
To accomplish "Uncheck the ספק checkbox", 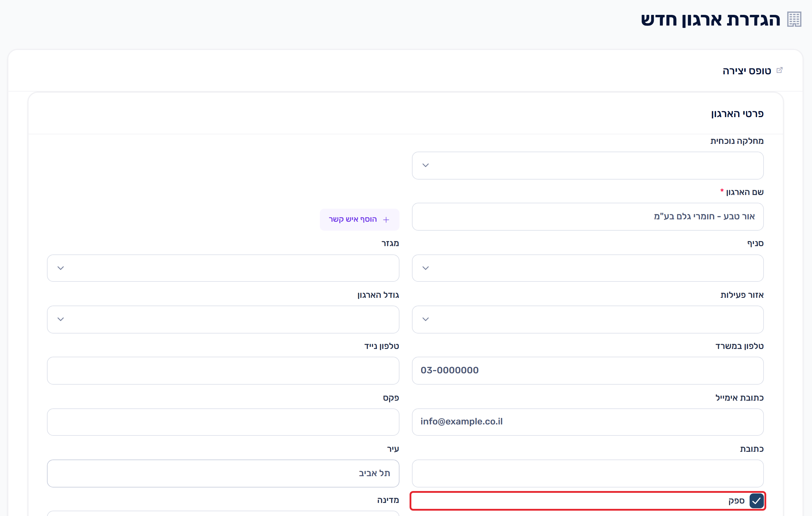I will [x=756, y=501].
